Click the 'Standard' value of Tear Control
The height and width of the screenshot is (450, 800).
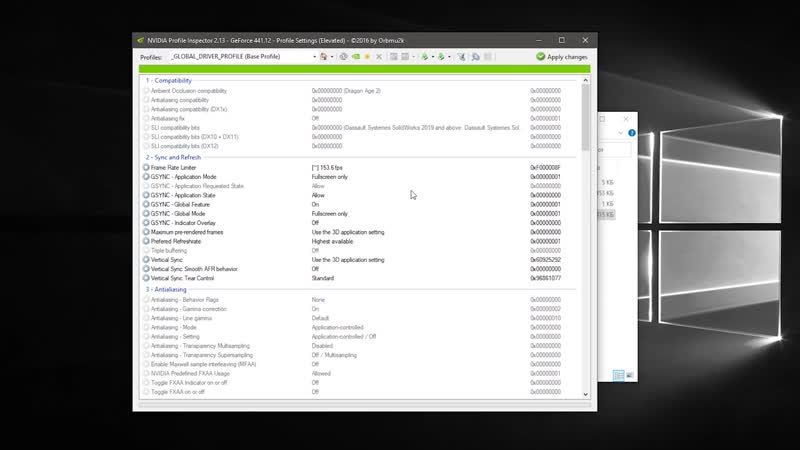(322, 278)
